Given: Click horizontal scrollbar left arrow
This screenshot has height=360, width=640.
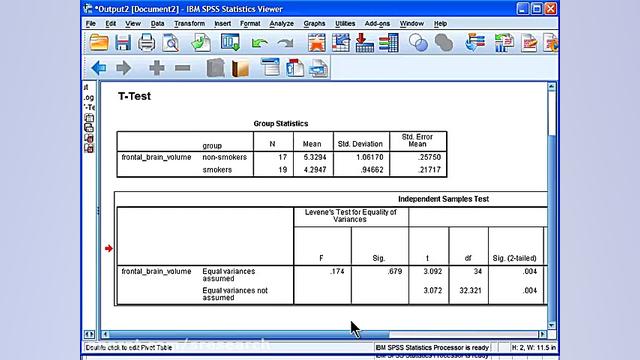Looking at the screenshot, I should coord(105,334).
